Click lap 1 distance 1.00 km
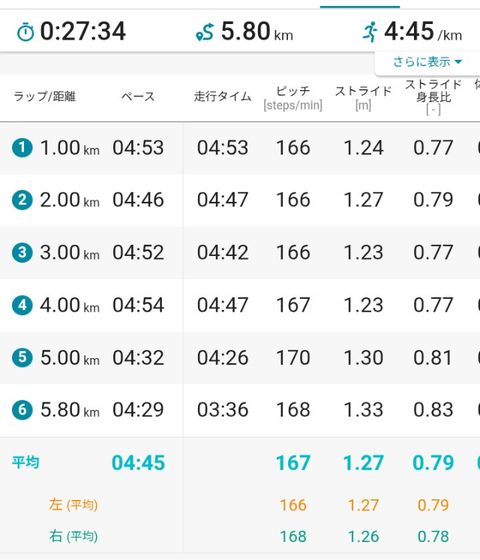Screen dimensions: 480x560 70,148
